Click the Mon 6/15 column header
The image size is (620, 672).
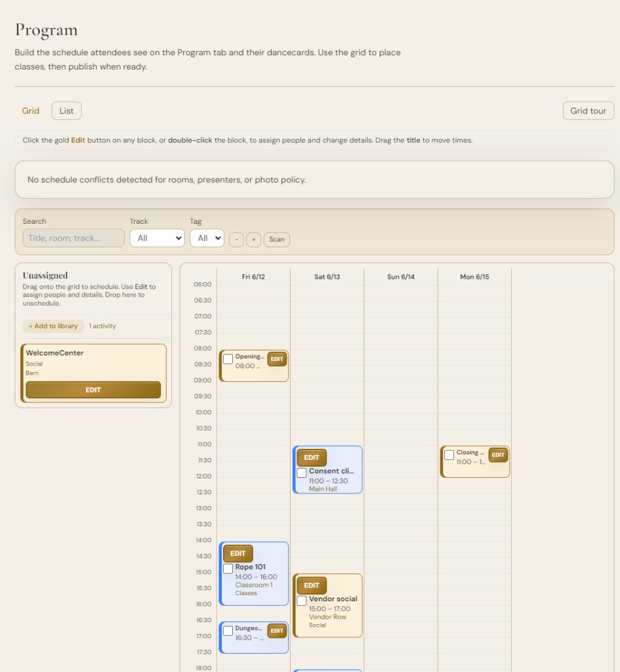click(474, 277)
